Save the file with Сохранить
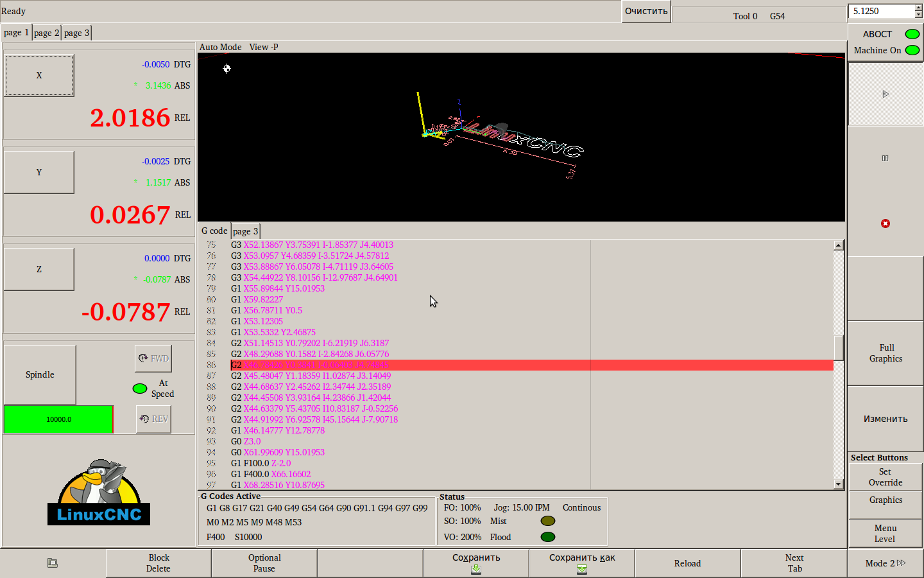This screenshot has width=924, height=578. [x=476, y=563]
